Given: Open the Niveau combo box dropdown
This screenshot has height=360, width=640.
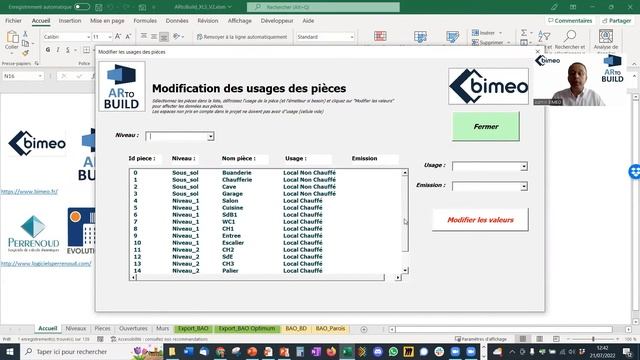Looking at the screenshot, I should 210,136.
